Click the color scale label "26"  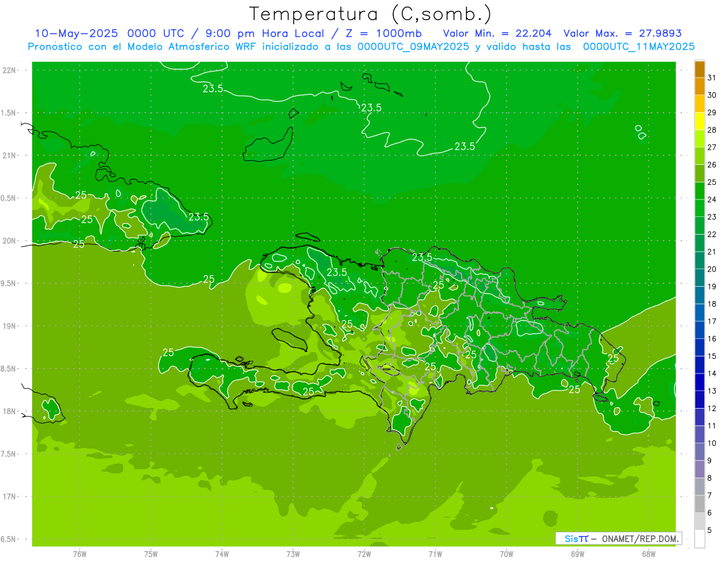pyautogui.click(x=712, y=164)
